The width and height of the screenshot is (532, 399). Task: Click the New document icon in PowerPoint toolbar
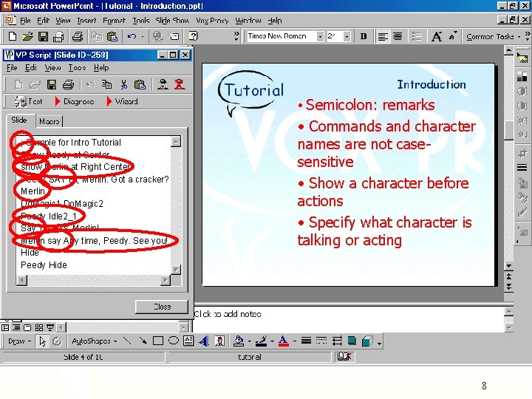pos(13,36)
